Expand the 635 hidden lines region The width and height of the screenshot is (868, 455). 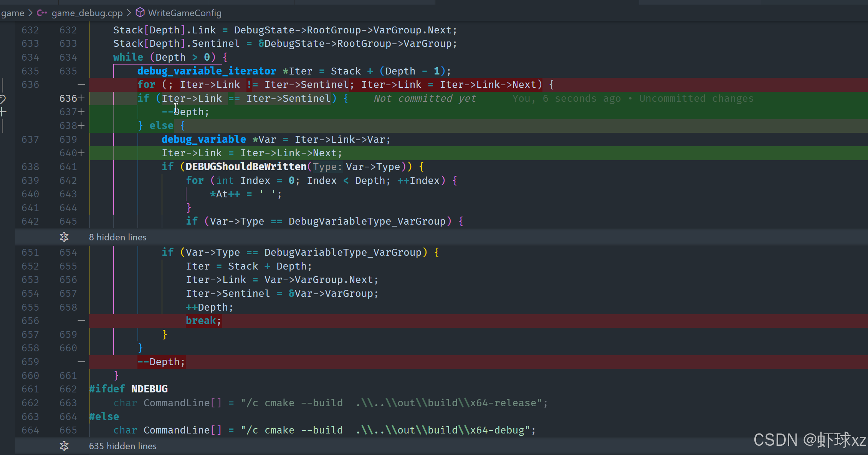(x=122, y=446)
